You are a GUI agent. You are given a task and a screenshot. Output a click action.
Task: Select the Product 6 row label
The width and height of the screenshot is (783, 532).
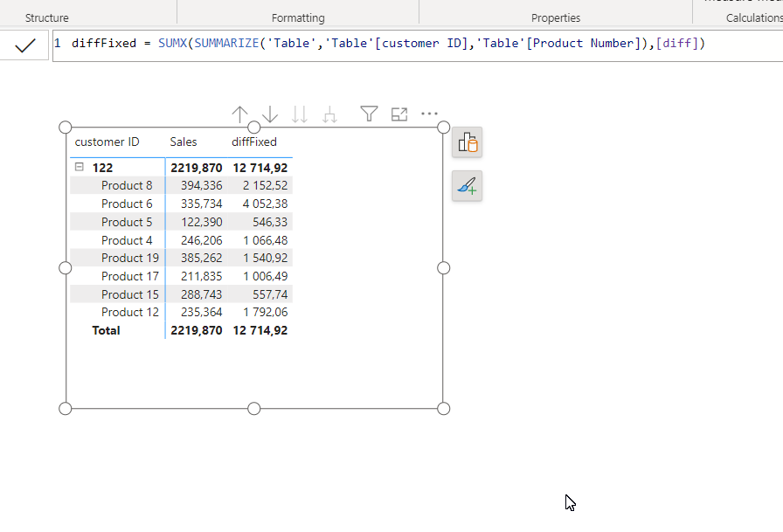[127, 204]
